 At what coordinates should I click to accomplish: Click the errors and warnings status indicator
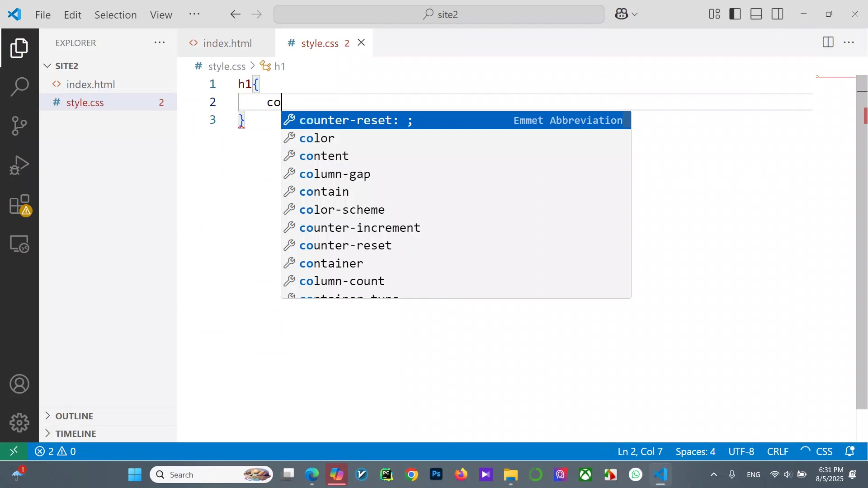click(x=55, y=451)
